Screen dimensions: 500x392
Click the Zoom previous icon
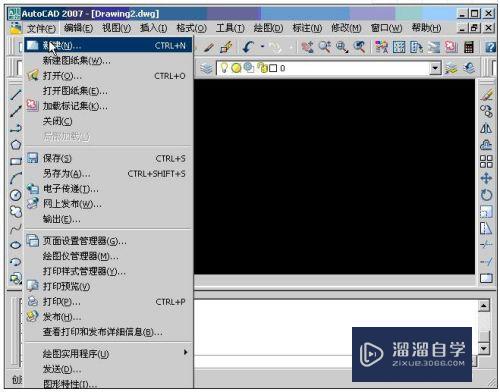(359, 47)
